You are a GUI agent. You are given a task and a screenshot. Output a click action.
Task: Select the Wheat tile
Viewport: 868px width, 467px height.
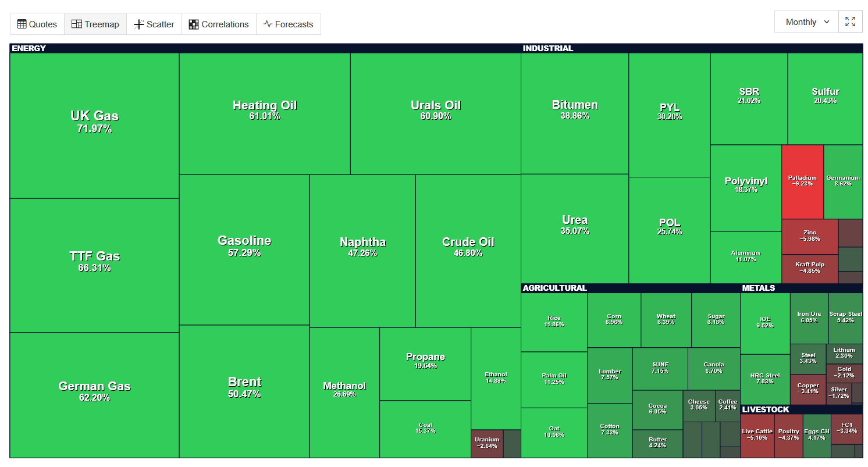[666, 320]
